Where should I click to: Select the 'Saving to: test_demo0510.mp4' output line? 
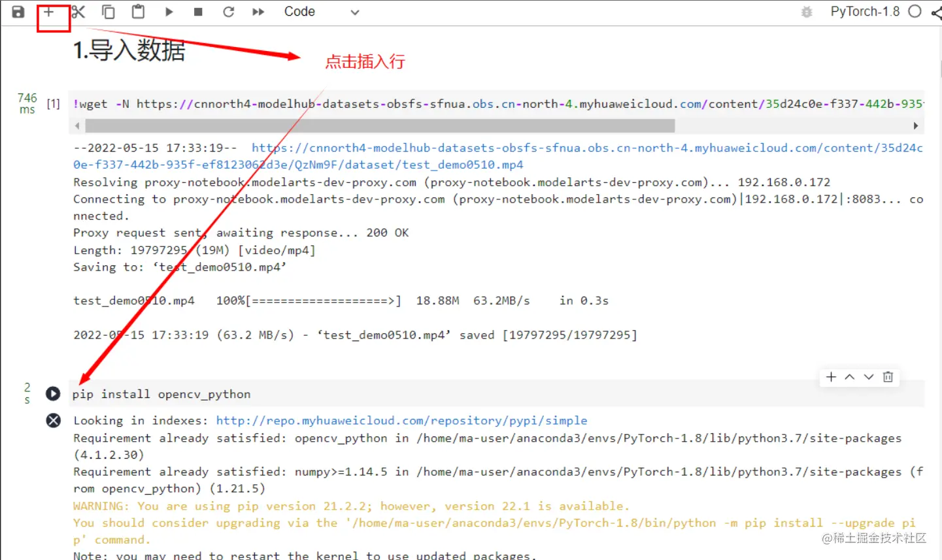click(x=180, y=267)
